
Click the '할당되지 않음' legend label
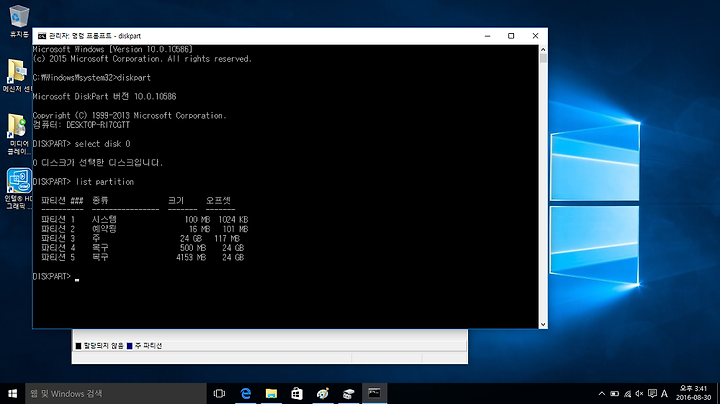tap(103, 346)
